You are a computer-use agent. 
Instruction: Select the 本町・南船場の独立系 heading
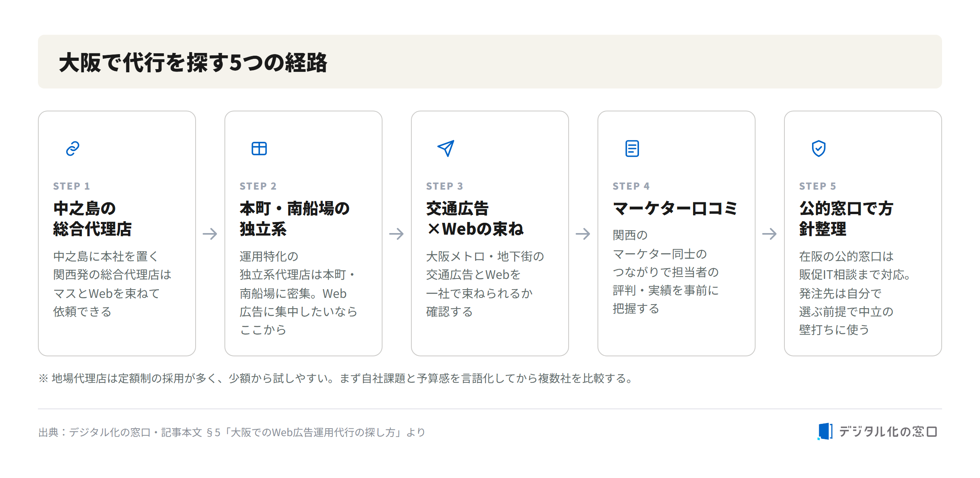295,218
